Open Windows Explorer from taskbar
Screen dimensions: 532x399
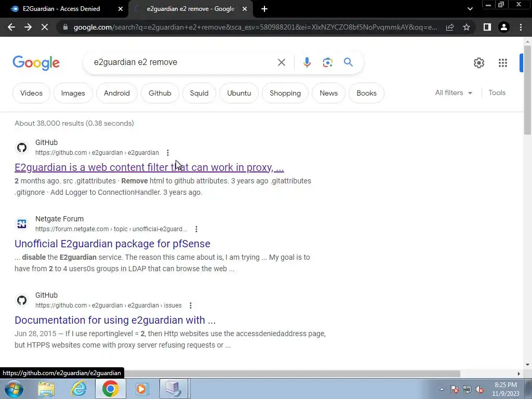(46, 389)
